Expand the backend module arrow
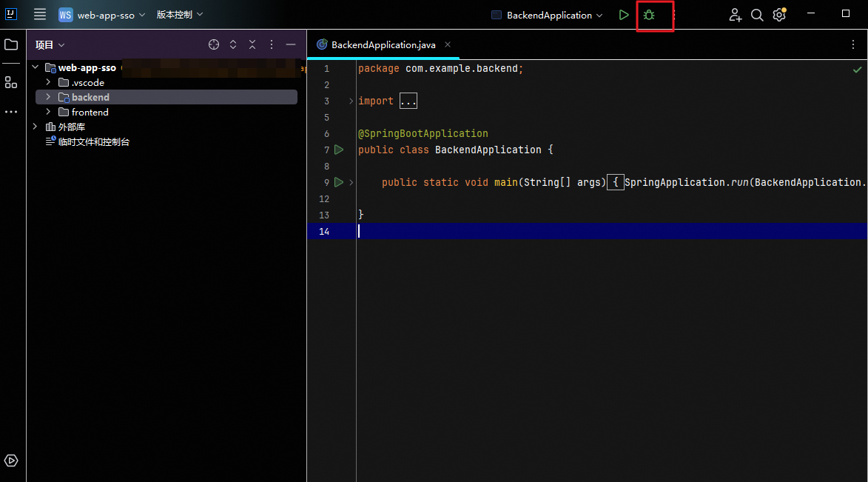 pyautogui.click(x=48, y=96)
